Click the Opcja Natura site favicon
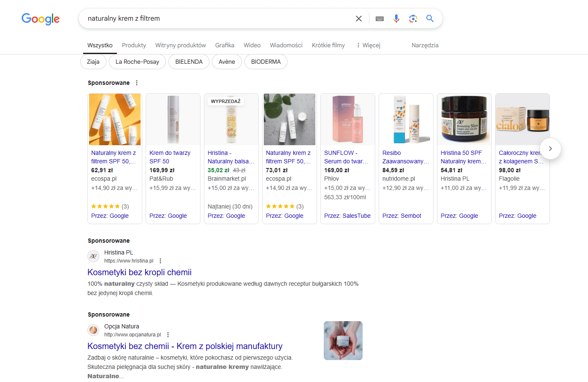This screenshot has width=588, height=382. click(x=93, y=330)
